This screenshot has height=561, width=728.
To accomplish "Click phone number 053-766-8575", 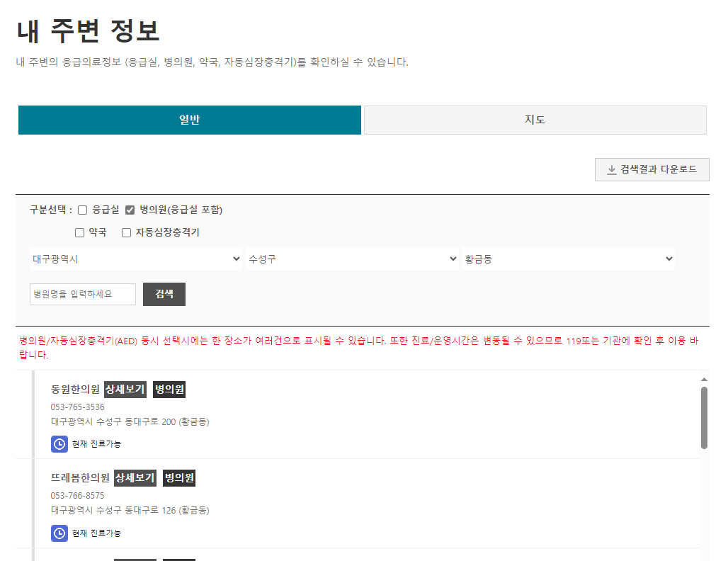I will coord(77,496).
